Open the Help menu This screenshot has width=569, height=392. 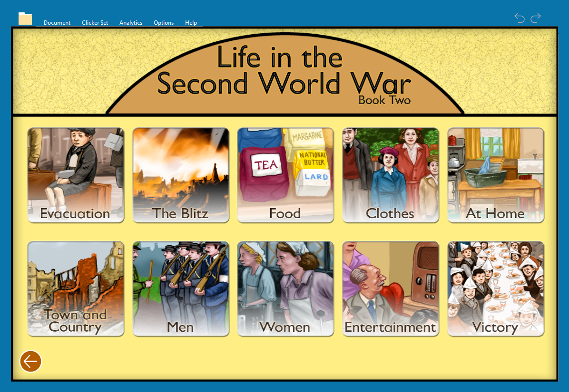191,23
